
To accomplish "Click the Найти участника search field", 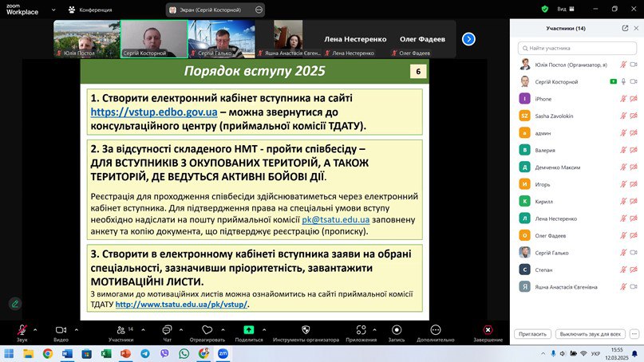I will pyautogui.click(x=577, y=48).
